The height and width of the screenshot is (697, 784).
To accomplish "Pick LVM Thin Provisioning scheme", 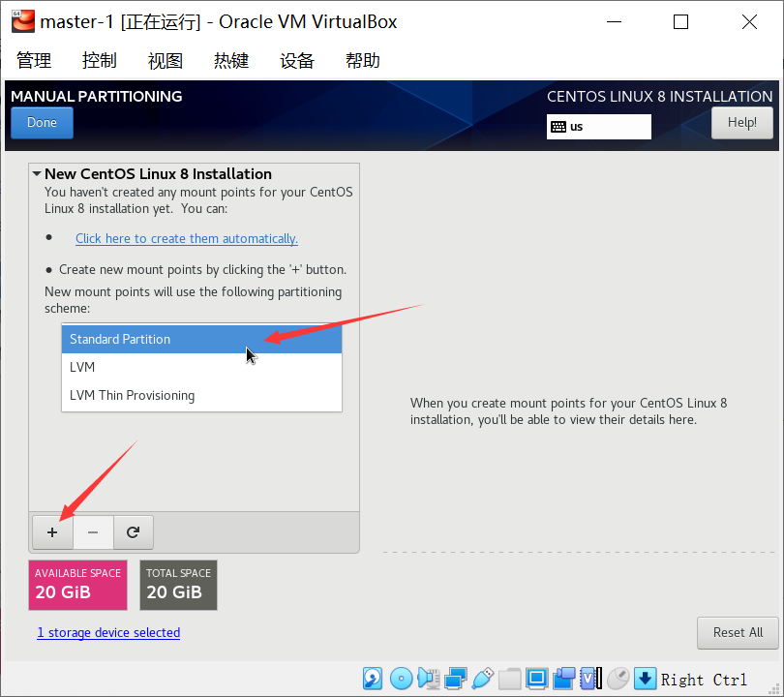I will 201,395.
